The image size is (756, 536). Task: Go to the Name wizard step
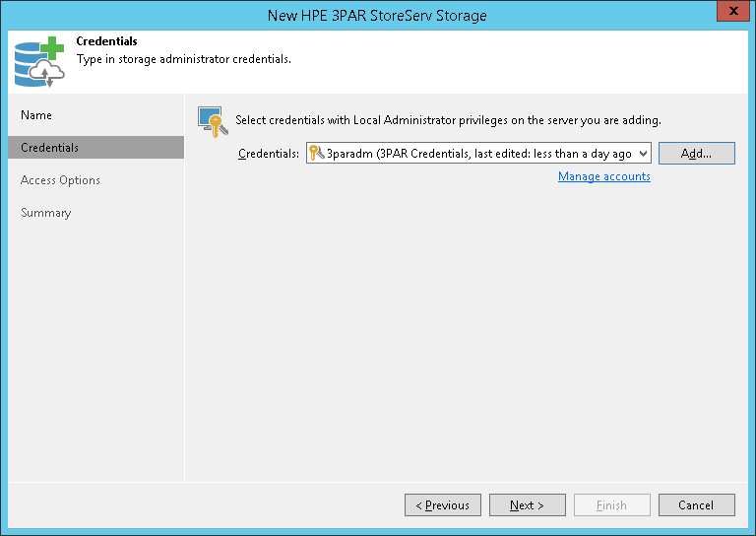pyautogui.click(x=36, y=115)
